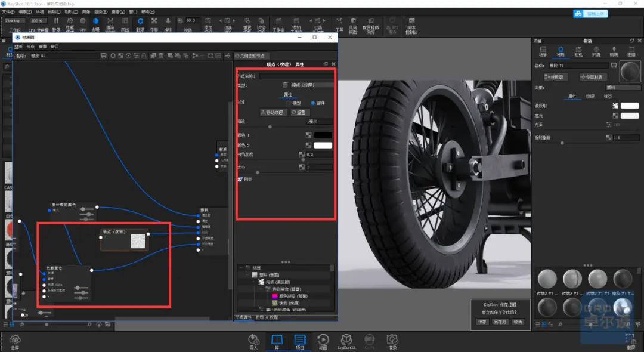The width and height of the screenshot is (644, 352).
Task: Open the 文件 file menu
Action: coord(8,12)
